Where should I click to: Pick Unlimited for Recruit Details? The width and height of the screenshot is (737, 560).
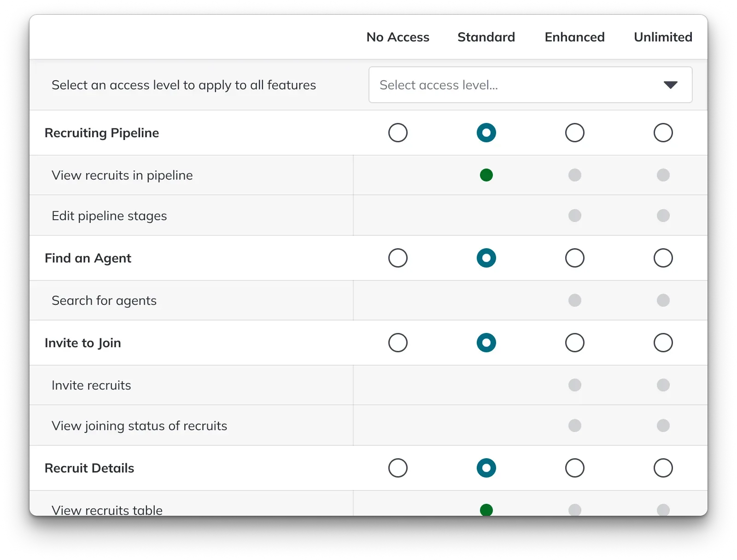pos(663,468)
